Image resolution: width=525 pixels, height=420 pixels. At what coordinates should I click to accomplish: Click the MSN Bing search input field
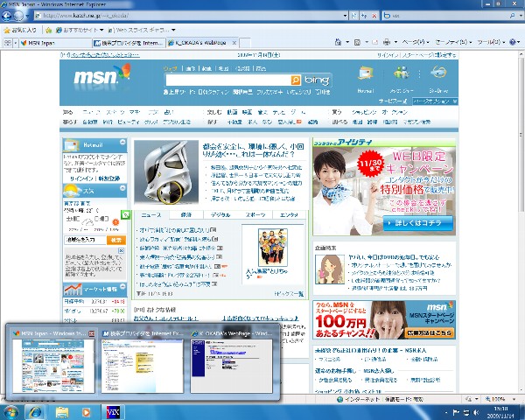(x=228, y=80)
